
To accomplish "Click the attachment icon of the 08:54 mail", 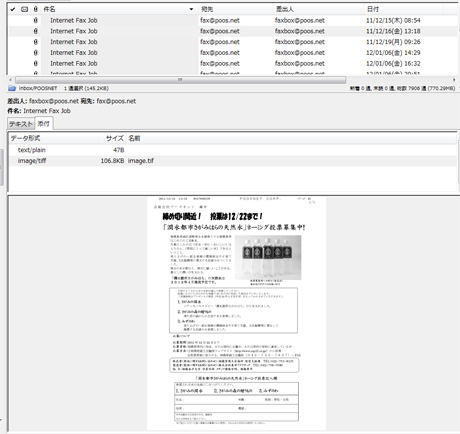I will click(x=36, y=20).
